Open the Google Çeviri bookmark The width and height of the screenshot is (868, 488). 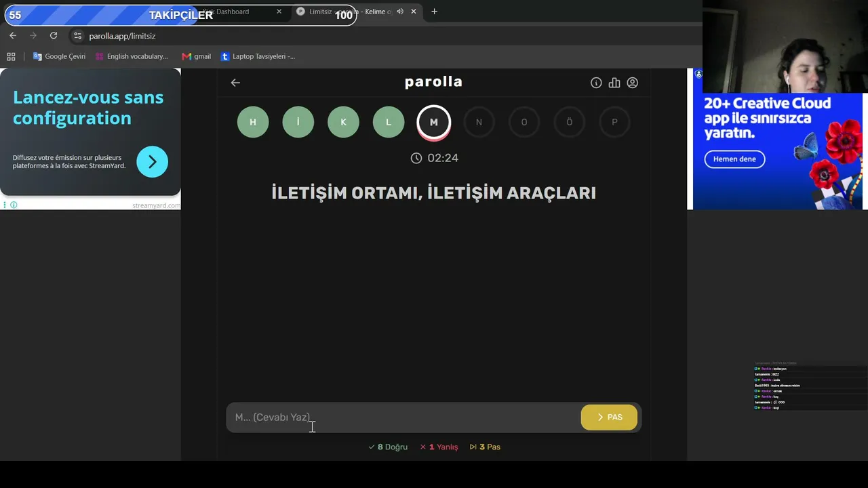point(59,56)
